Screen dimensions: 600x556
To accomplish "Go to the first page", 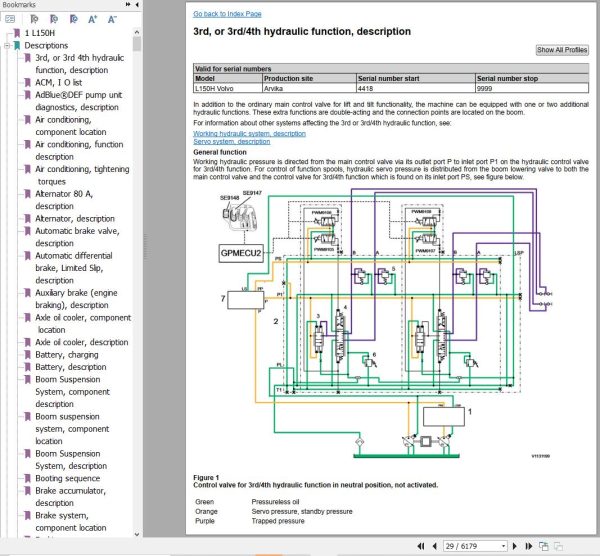I will click(421, 546).
